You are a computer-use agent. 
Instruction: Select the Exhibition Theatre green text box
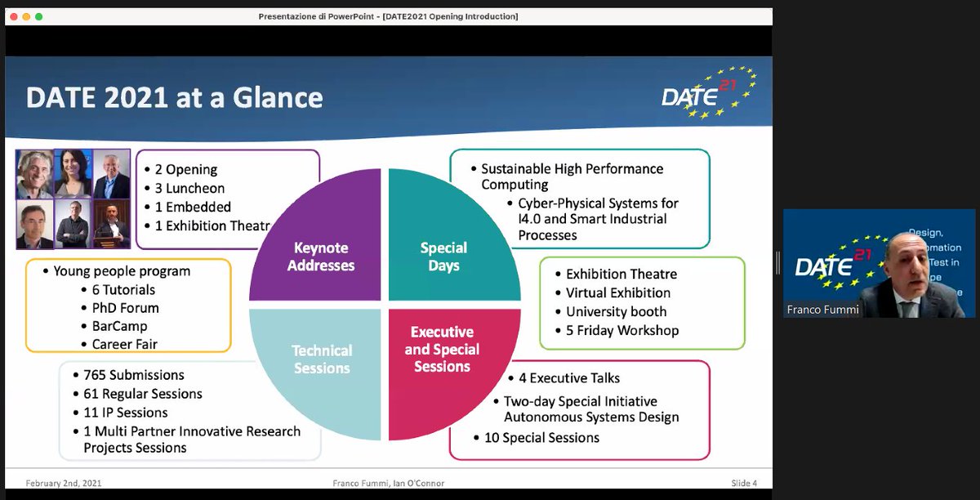click(x=643, y=304)
